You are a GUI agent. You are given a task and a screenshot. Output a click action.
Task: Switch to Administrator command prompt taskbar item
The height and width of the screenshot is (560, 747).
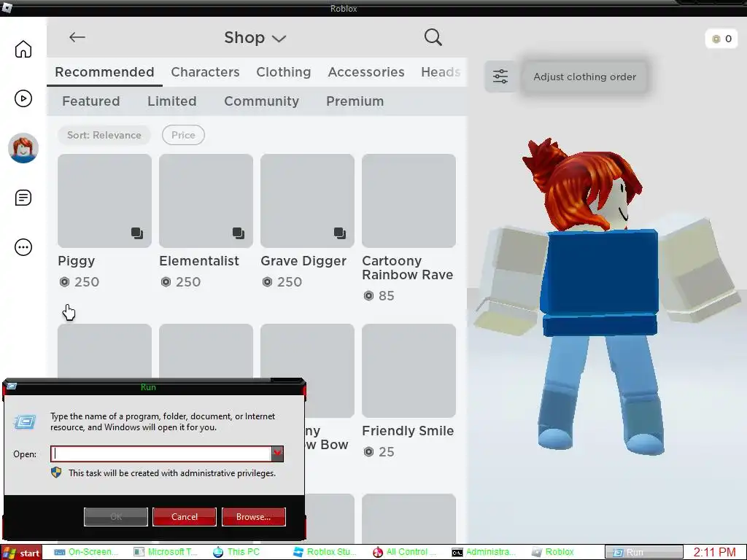[x=484, y=552]
